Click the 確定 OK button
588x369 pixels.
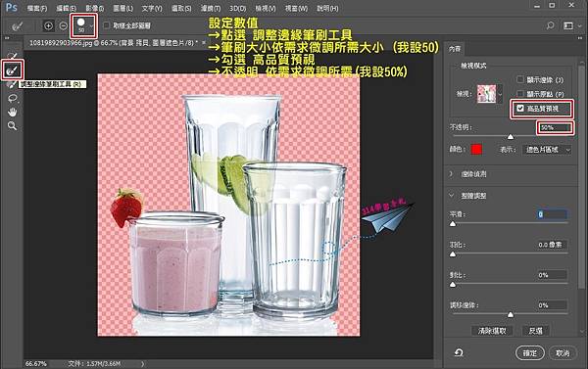pos(530,353)
